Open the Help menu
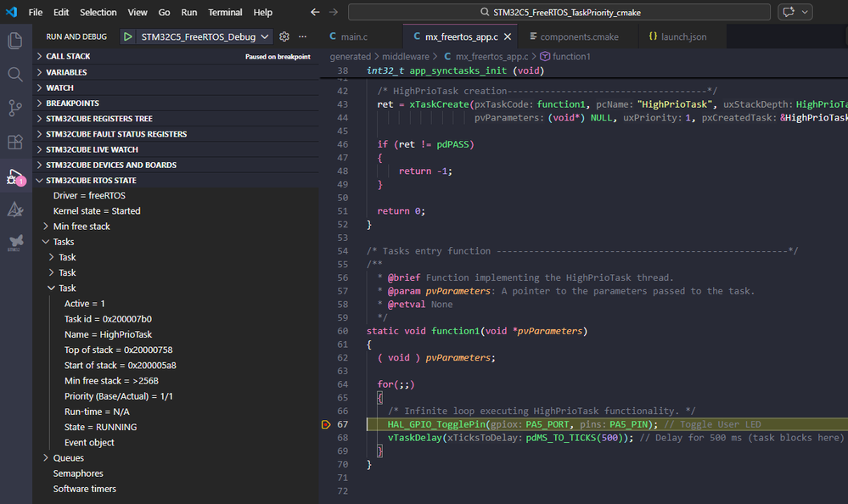Screen dimensions: 848x504 (263, 12)
